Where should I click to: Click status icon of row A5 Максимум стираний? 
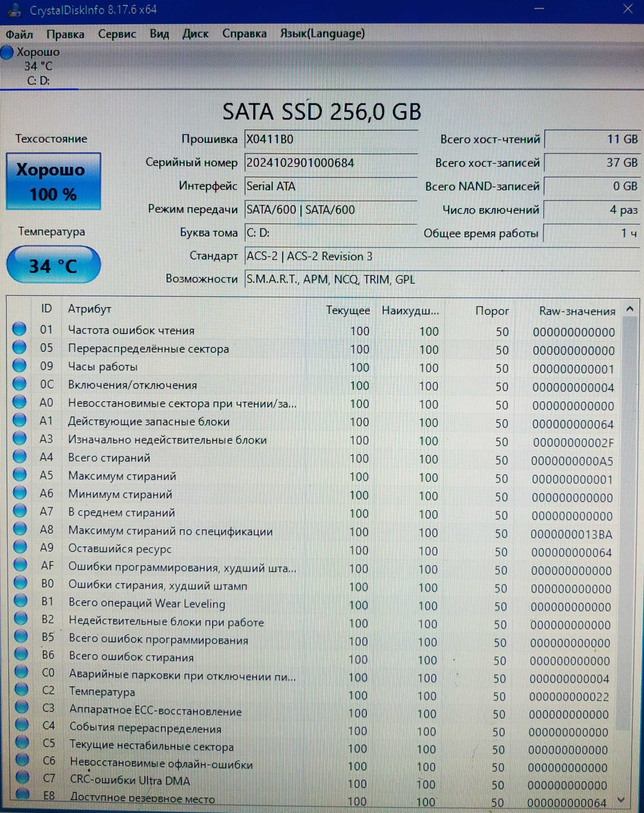[x=20, y=474]
